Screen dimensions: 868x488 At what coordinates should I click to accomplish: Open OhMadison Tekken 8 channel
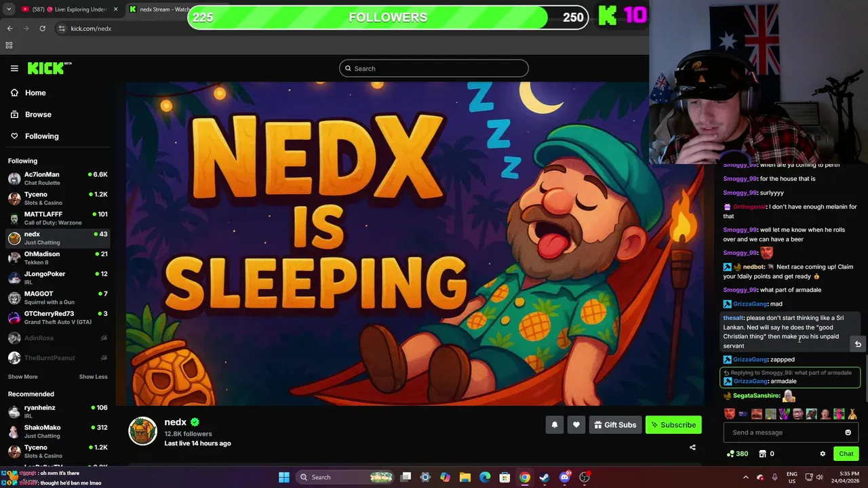click(58, 258)
